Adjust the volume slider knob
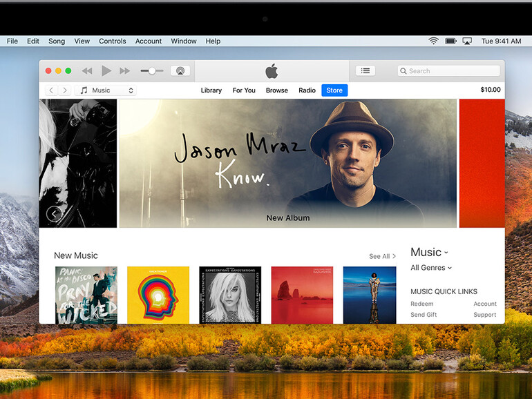The width and height of the screenshot is (532, 399). point(152,71)
